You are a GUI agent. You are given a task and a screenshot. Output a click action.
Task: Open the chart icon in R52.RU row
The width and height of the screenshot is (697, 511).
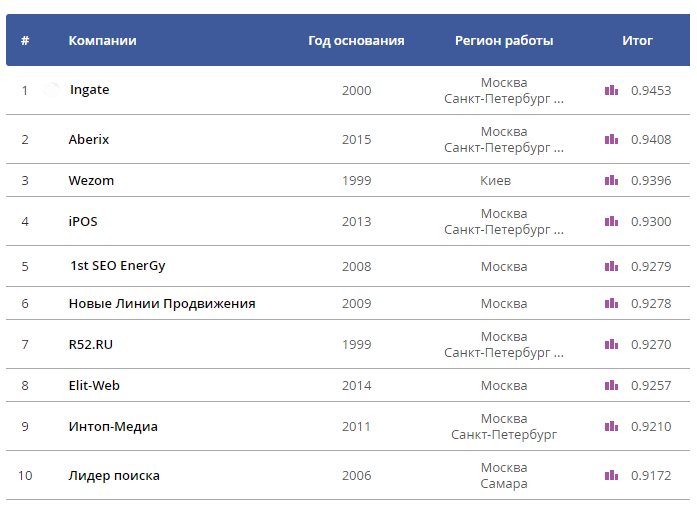click(x=611, y=344)
